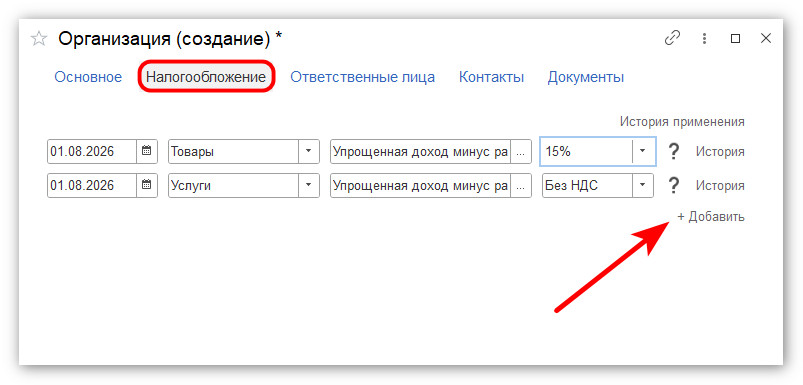Image resolution: width=803 pixels, height=385 pixels.
Task: Edit date field in Услуги row
Action: [x=92, y=185]
